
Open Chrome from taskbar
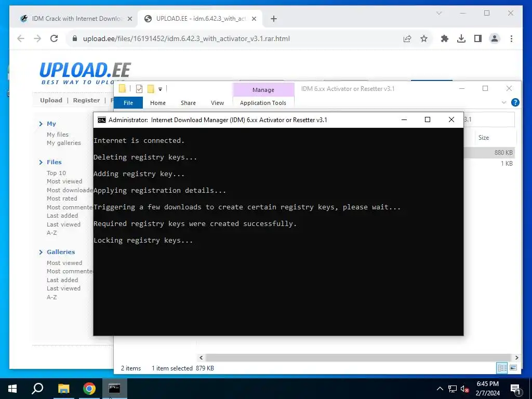pyautogui.click(x=89, y=389)
